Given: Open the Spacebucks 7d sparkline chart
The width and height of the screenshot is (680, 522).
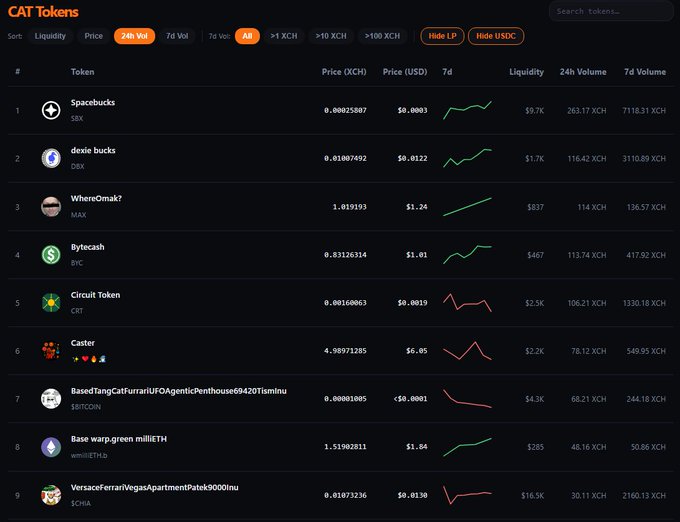Looking at the screenshot, I should click(x=467, y=110).
